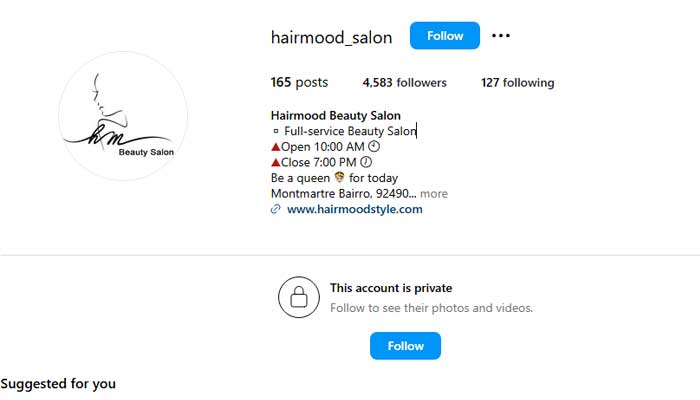The image size is (700, 400).
Task: Click the clock icon after Open 10:00 AM
Action: pos(374,146)
